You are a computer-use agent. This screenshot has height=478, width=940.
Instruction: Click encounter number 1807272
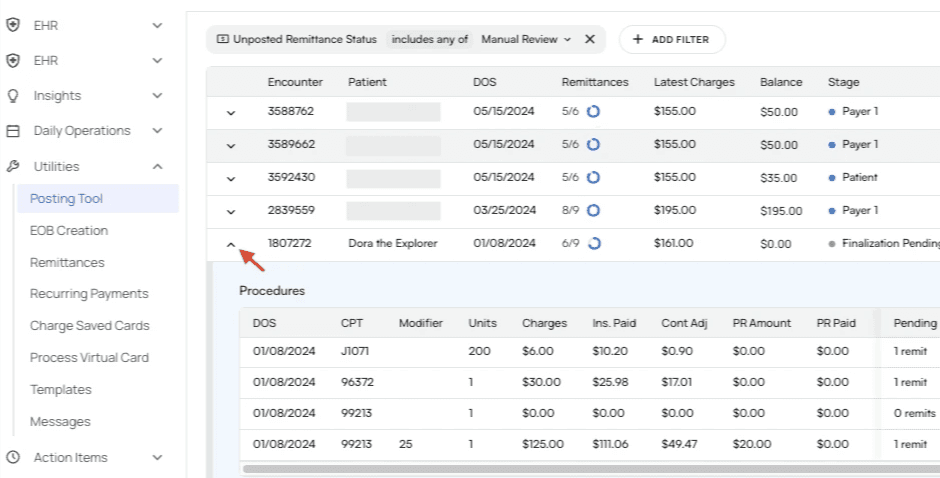290,243
